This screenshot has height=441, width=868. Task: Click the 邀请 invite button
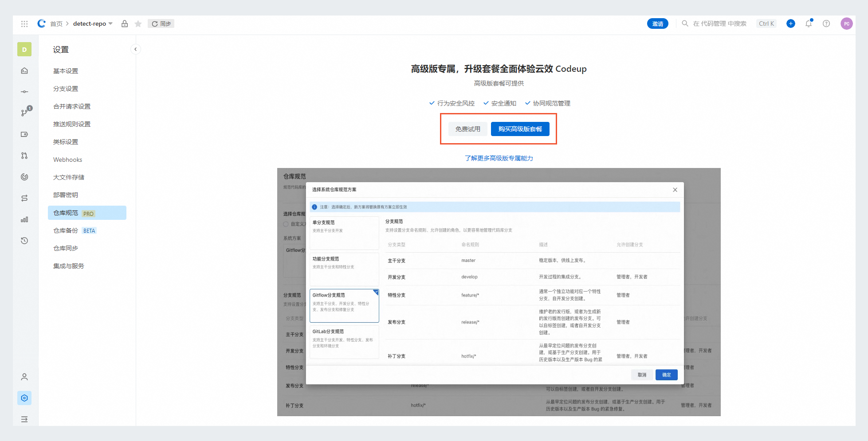pyautogui.click(x=658, y=23)
